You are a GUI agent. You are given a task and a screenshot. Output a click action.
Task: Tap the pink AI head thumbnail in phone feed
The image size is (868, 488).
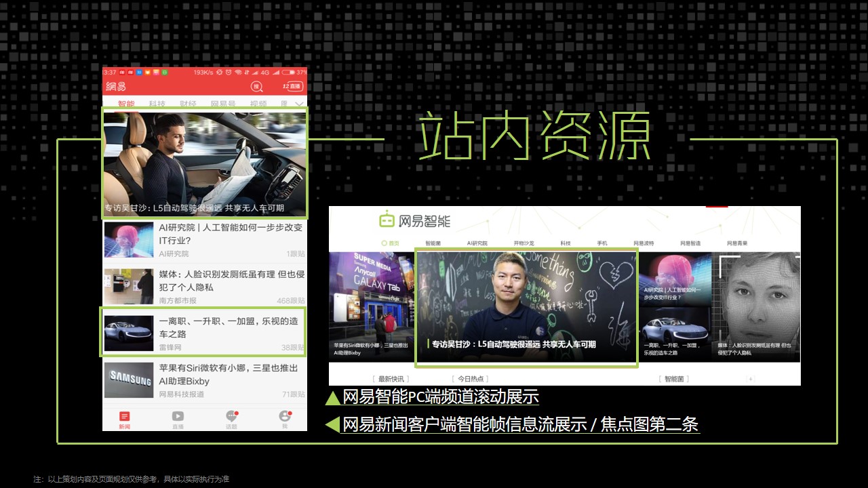[129, 240]
